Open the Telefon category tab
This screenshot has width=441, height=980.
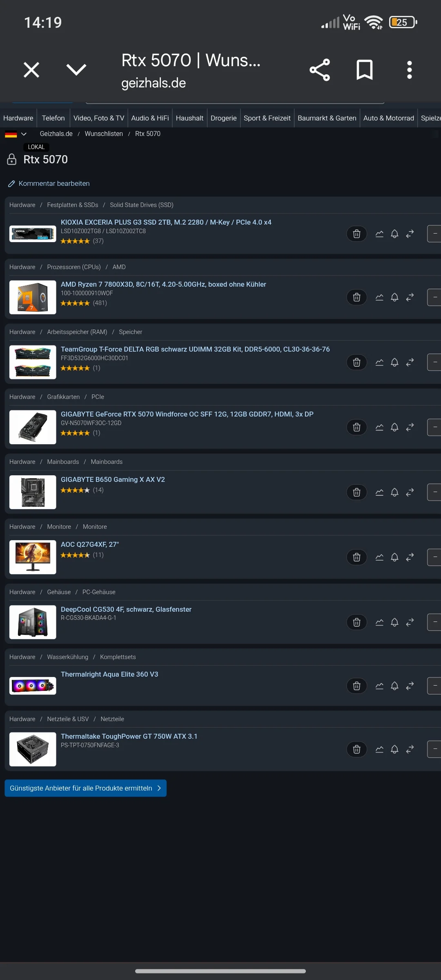pyautogui.click(x=53, y=118)
